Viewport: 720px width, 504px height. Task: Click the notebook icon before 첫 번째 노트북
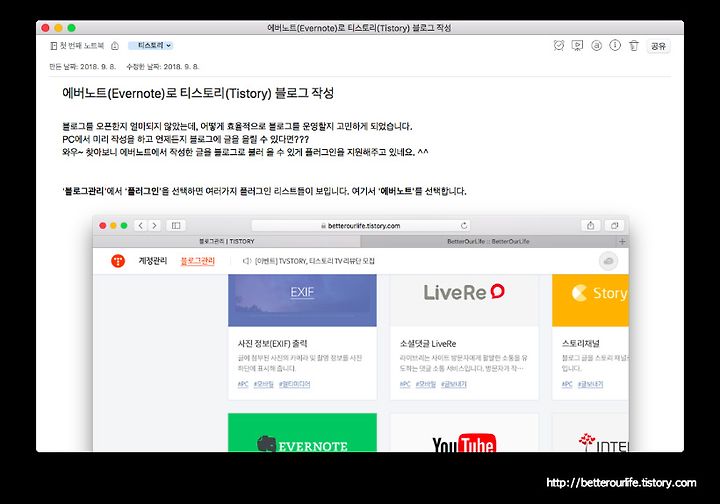54,45
